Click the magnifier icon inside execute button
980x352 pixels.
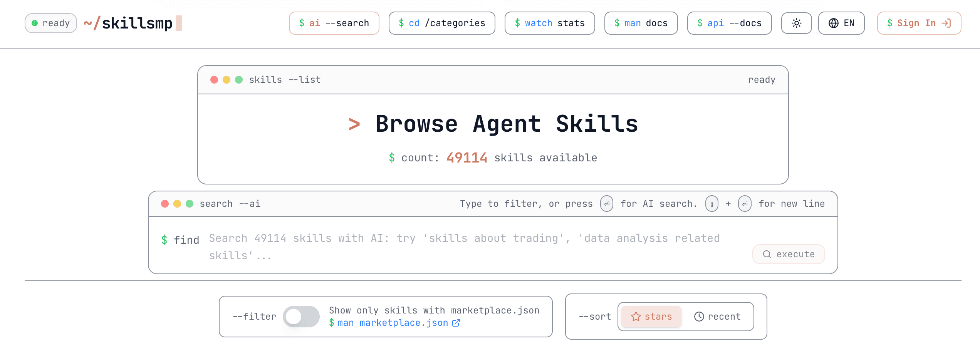coord(767,254)
